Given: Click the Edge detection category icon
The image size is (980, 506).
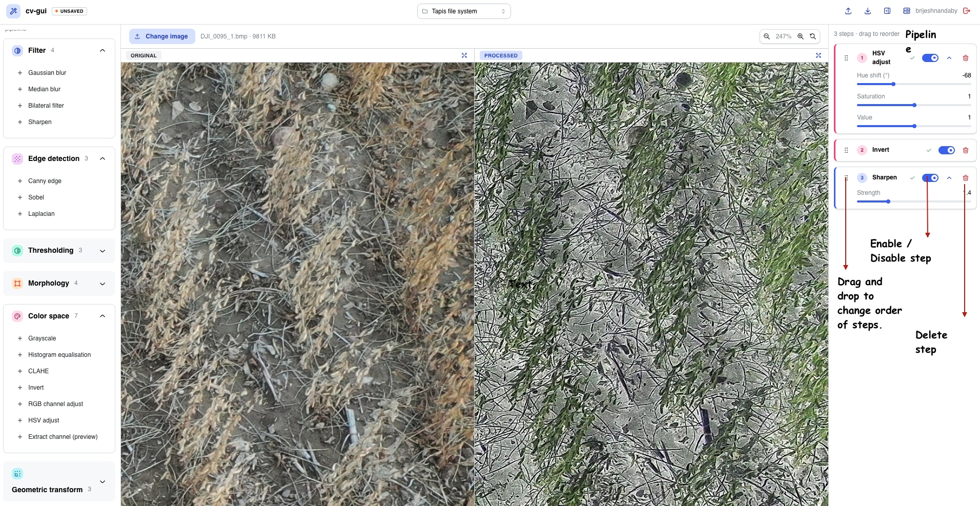Looking at the screenshot, I should tap(17, 159).
